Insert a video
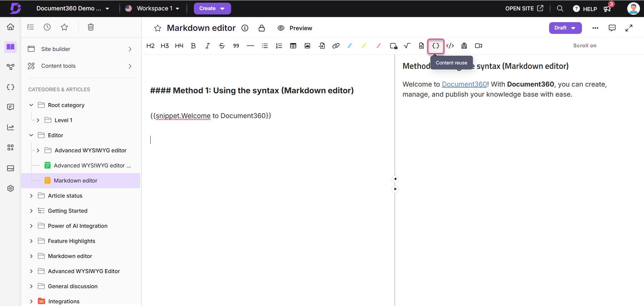The width and height of the screenshot is (644, 306). [479, 46]
